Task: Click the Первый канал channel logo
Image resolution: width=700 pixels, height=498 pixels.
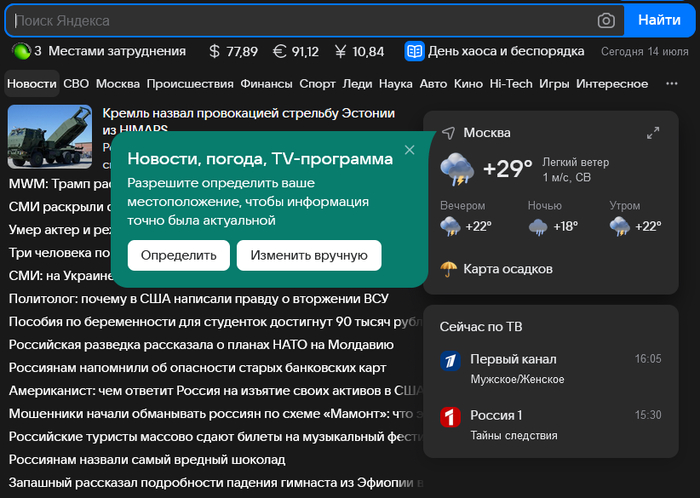Action: (x=450, y=361)
